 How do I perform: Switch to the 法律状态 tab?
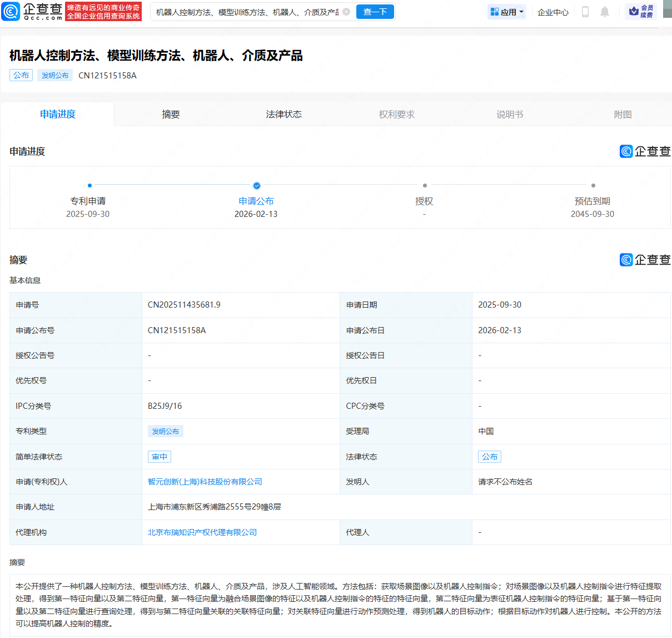(x=283, y=113)
